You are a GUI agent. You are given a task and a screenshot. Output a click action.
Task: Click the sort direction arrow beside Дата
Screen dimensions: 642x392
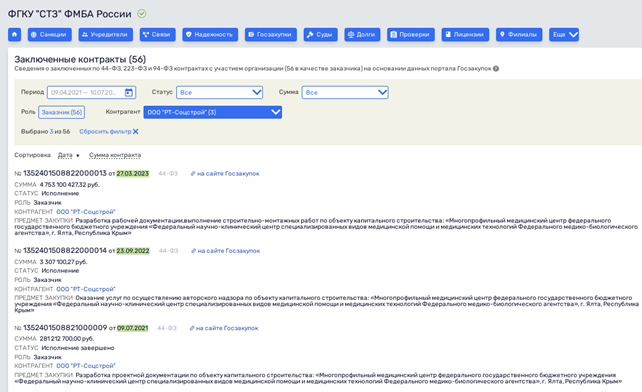pyautogui.click(x=78, y=156)
